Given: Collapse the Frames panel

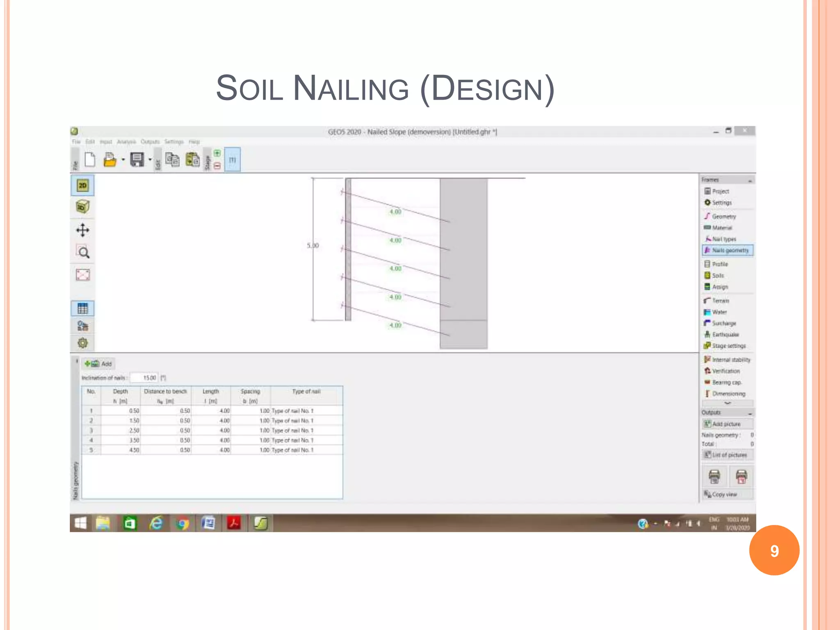Looking at the screenshot, I should point(750,180).
